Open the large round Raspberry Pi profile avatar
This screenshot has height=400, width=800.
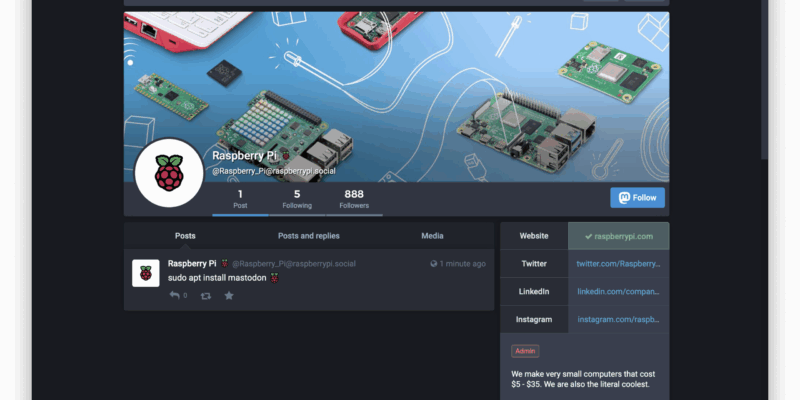pos(168,174)
